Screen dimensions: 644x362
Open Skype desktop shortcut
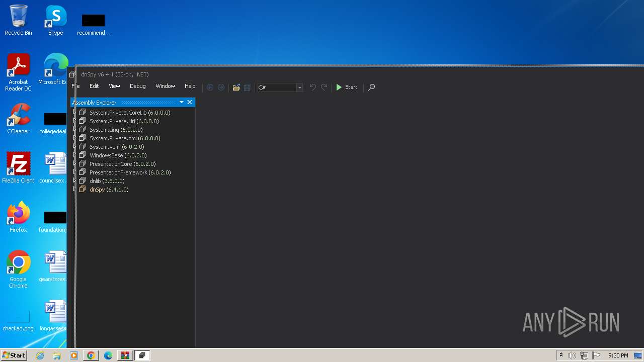pyautogui.click(x=55, y=20)
